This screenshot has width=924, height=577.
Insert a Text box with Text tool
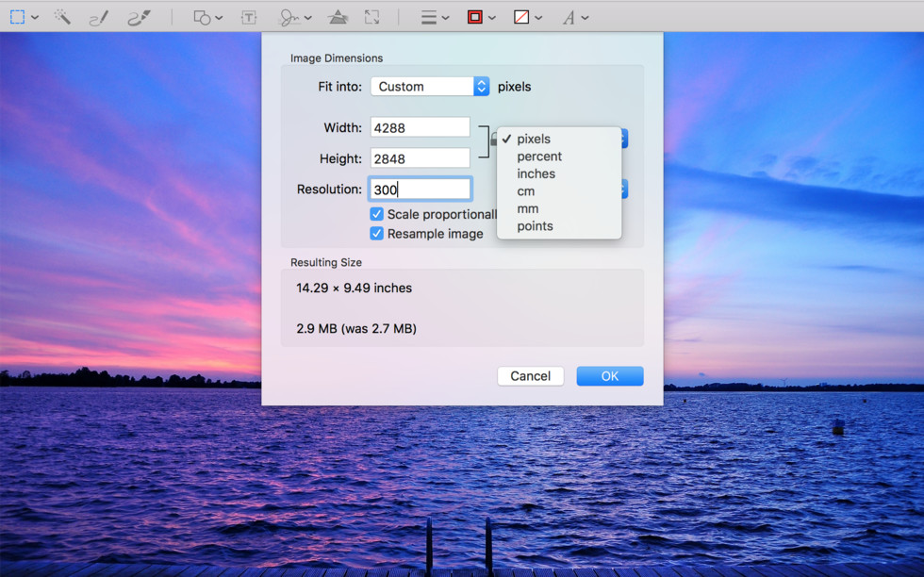[249, 17]
